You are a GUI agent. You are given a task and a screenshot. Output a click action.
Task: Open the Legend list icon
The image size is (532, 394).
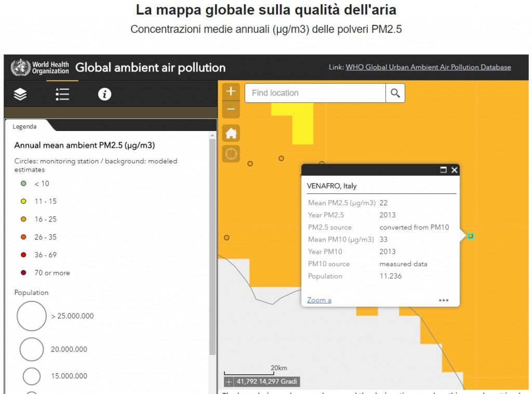[62, 95]
